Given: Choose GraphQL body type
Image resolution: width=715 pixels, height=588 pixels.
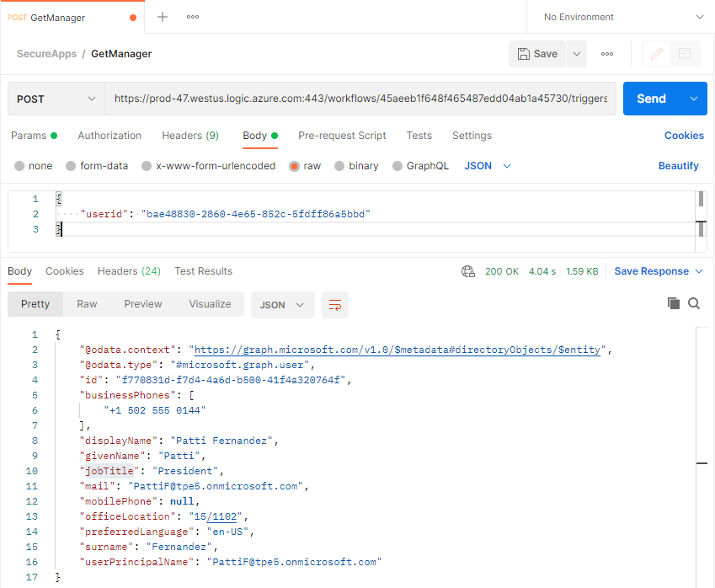Looking at the screenshot, I should pos(421,166).
